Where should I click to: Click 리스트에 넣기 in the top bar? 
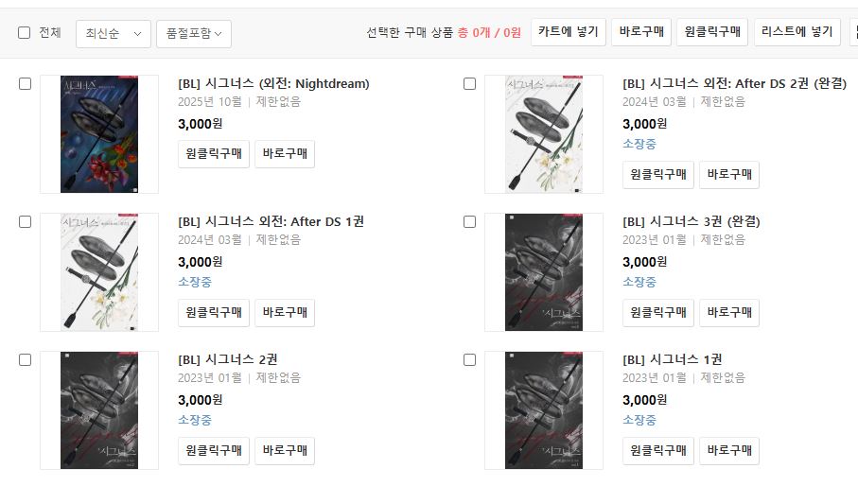pos(797,32)
